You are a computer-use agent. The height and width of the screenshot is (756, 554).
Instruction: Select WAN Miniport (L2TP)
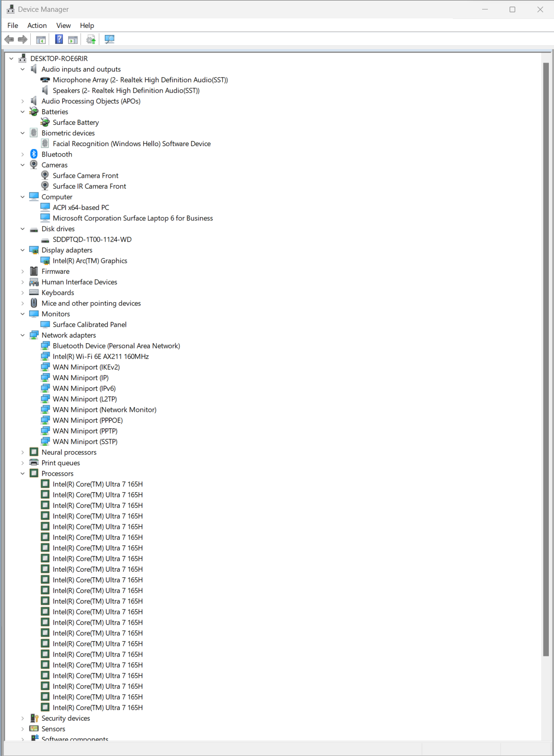(x=85, y=399)
